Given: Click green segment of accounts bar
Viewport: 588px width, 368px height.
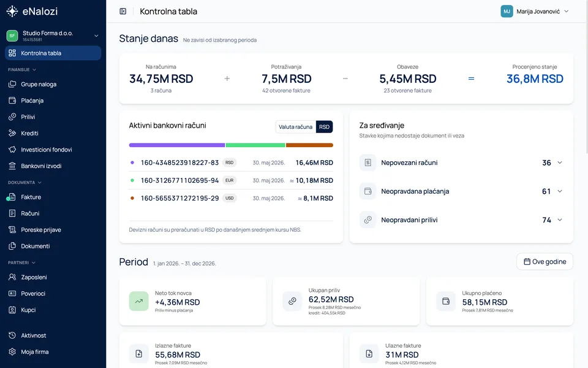Looking at the screenshot, I should tap(255, 145).
